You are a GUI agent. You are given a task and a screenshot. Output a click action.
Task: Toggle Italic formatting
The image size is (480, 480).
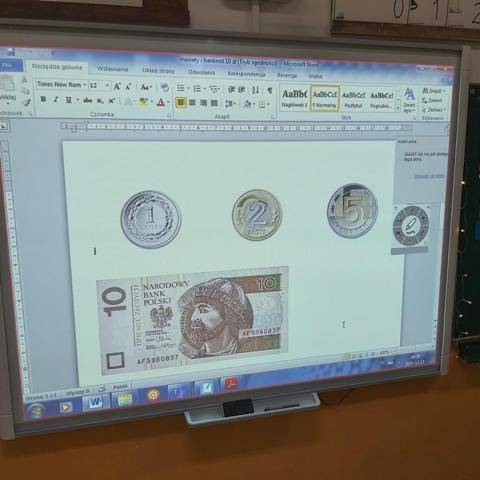click(x=56, y=100)
